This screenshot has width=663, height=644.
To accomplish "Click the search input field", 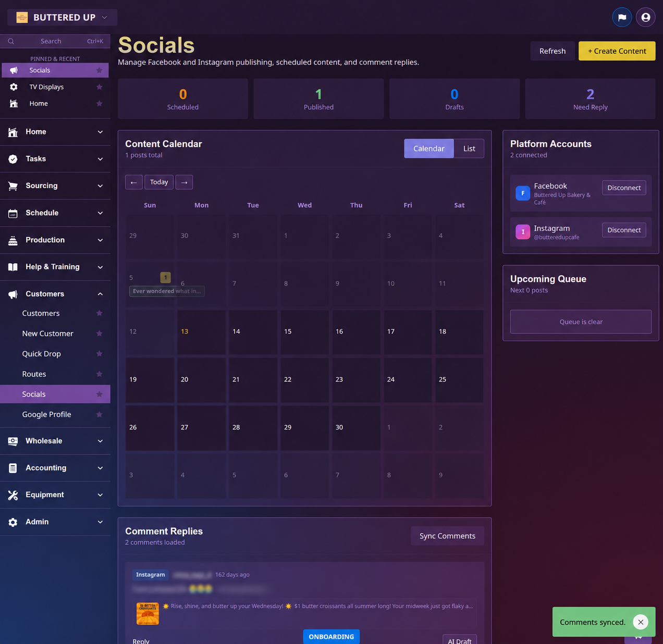I will coord(55,41).
